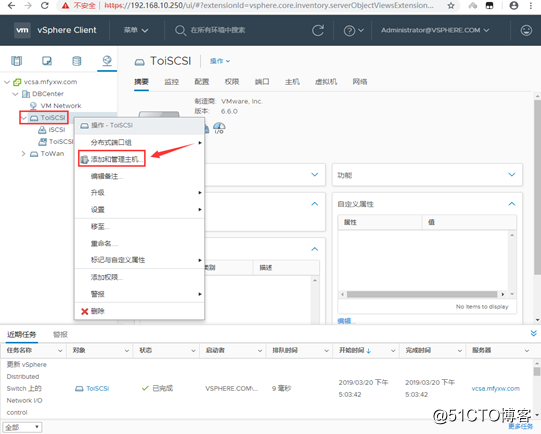The height and width of the screenshot is (434, 541).
Task: Click the main content vertical scrollbar
Action: (537, 186)
